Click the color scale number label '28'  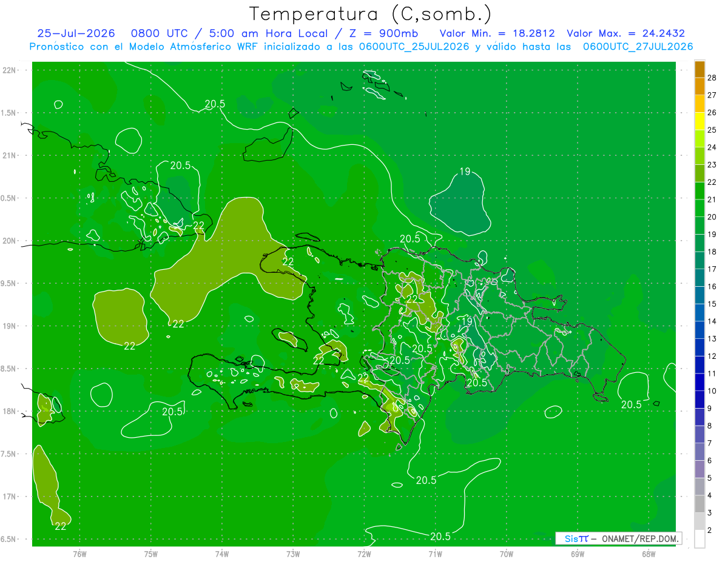point(712,78)
